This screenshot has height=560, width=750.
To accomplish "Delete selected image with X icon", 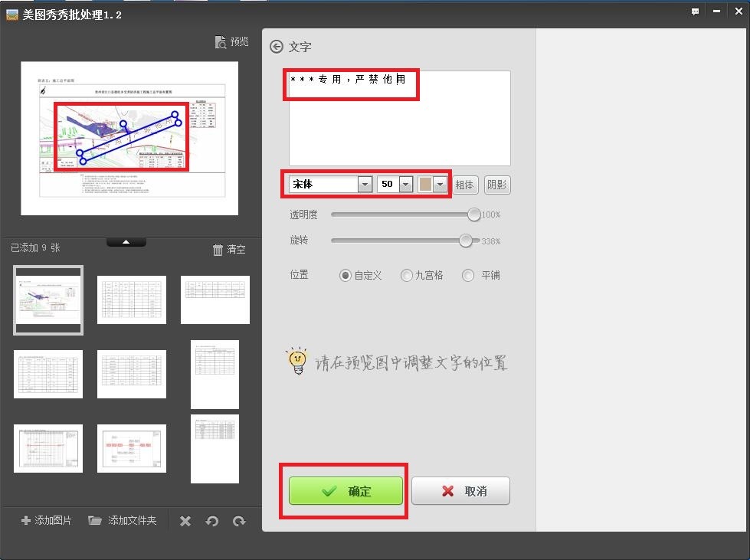I will (x=185, y=521).
